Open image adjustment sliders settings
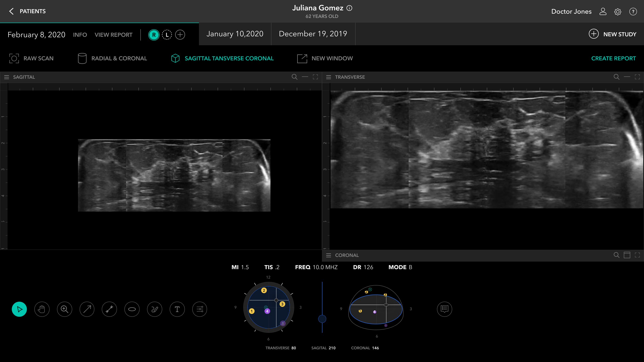Viewport: 644px width, 362px height. [x=199, y=309]
